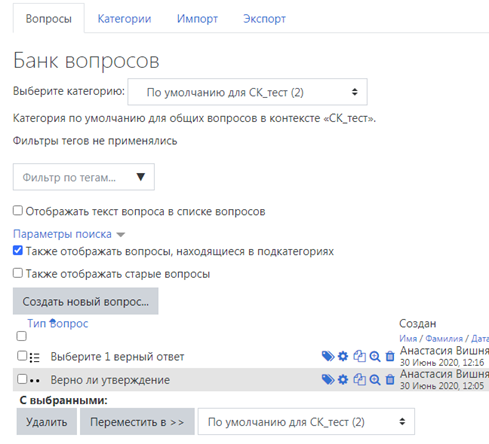
Task: Open the 'Экспорт' tab
Action: (264, 19)
